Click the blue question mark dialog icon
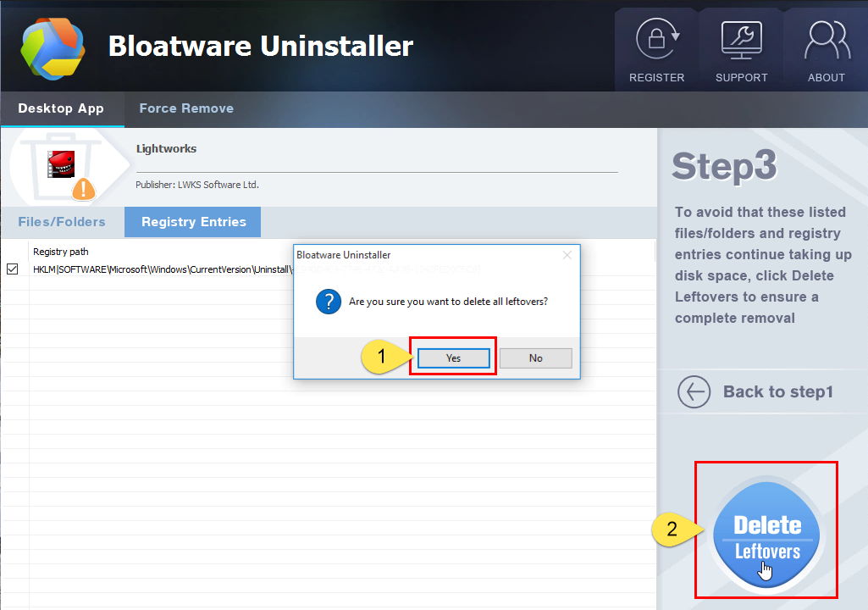 click(329, 302)
